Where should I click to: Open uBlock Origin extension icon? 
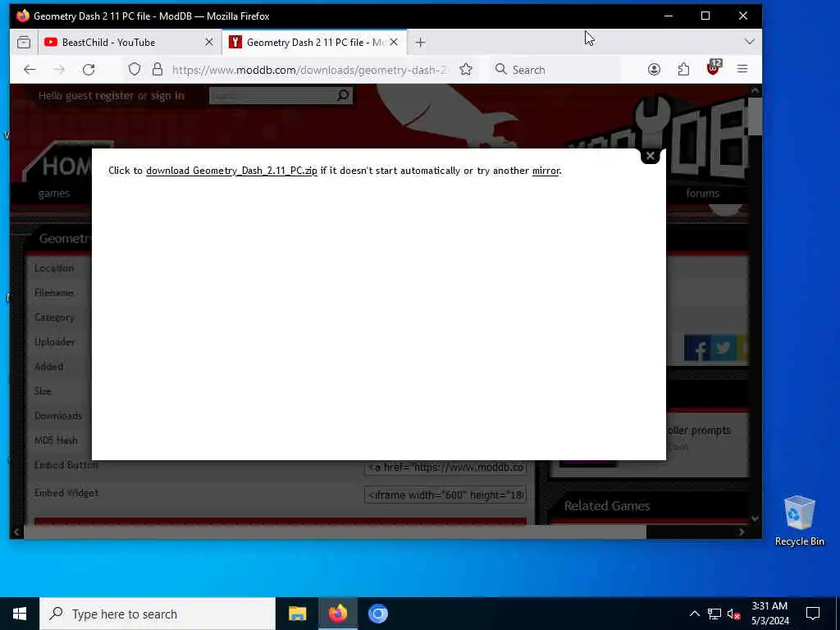[713, 68]
